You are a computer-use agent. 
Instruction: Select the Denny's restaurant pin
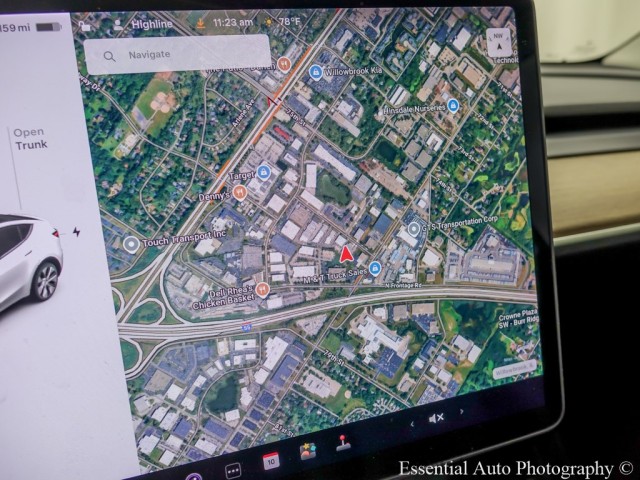click(x=239, y=192)
